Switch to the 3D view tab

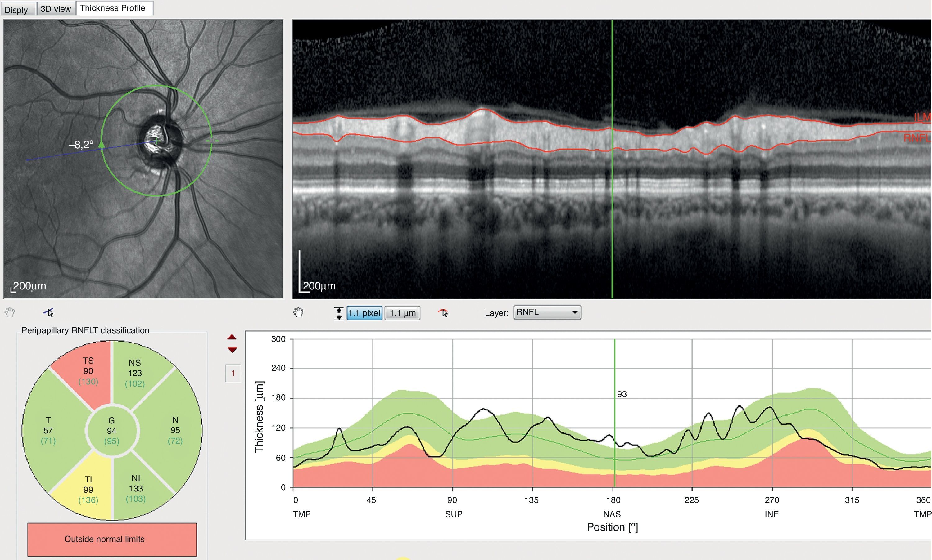point(56,9)
